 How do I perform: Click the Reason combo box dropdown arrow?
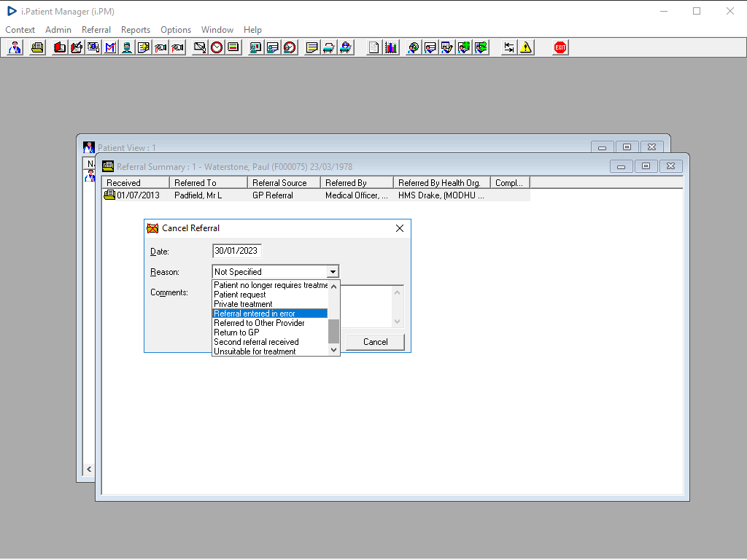[x=333, y=272]
